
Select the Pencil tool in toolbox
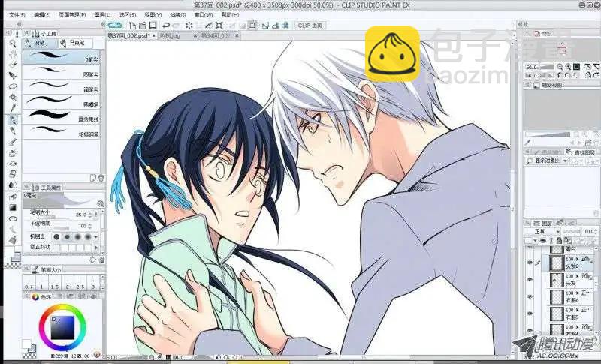point(13,131)
